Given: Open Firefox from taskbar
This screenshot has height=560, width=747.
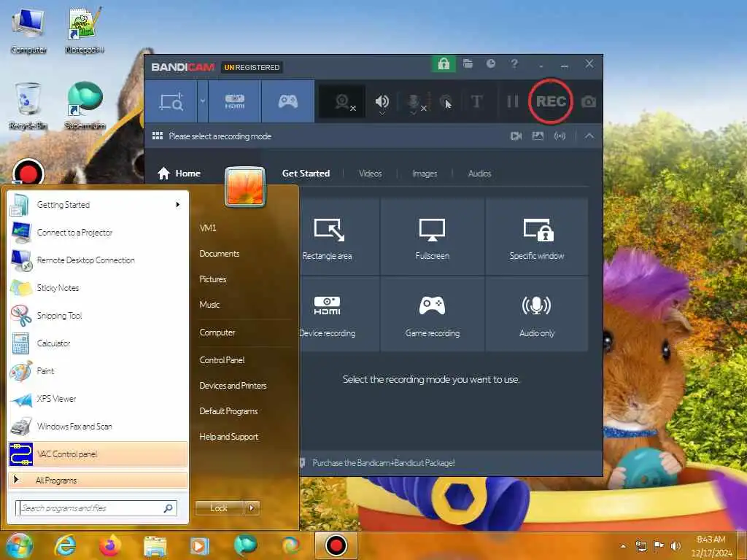Looking at the screenshot, I should 109,545.
